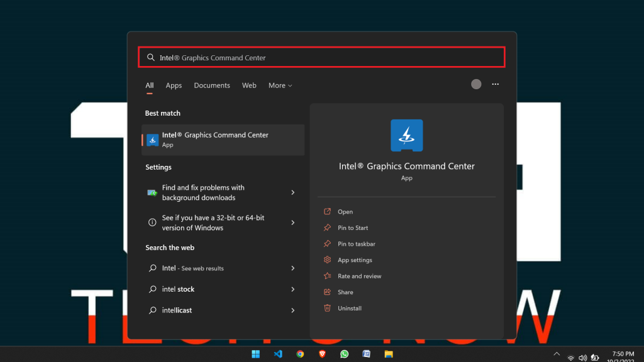Click the volume speaker tray icon
The image size is (644, 362).
tap(582, 358)
